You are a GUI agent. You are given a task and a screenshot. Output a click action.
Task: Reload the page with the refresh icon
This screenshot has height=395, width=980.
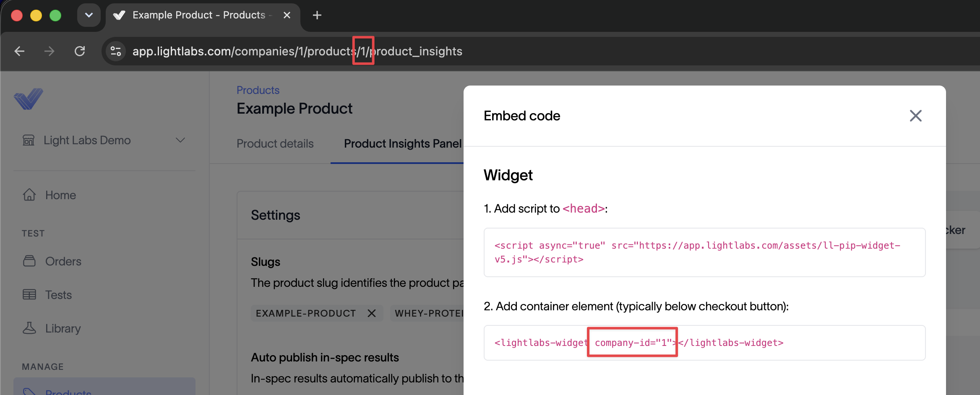click(80, 51)
